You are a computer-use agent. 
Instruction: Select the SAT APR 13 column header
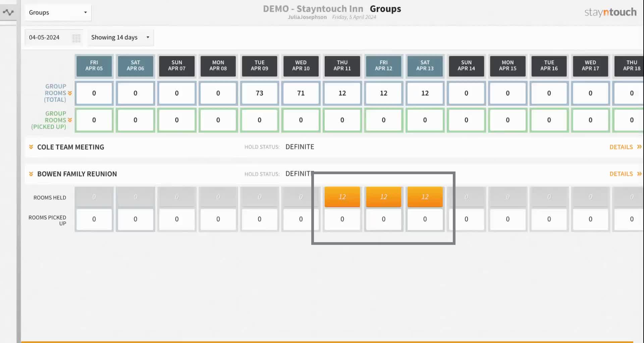coord(425,66)
